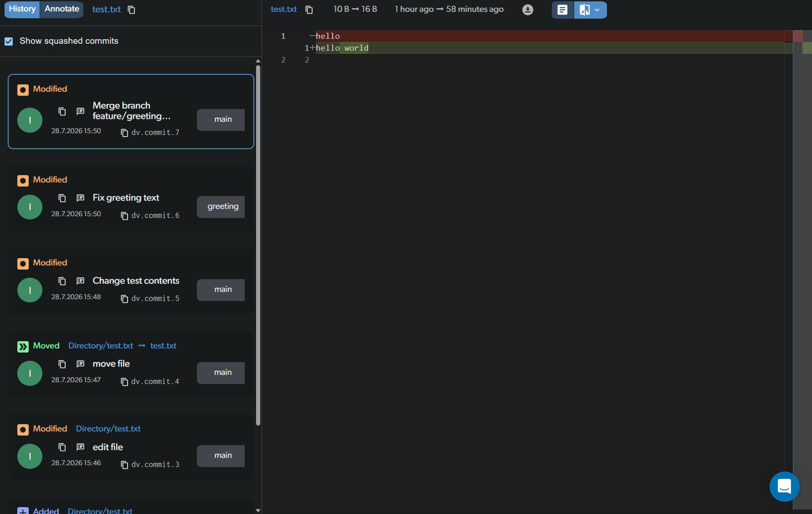Copy the file path next to the Annotate tab
The width and height of the screenshot is (812, 514).
pyautogui.click(x=131, y=10)
